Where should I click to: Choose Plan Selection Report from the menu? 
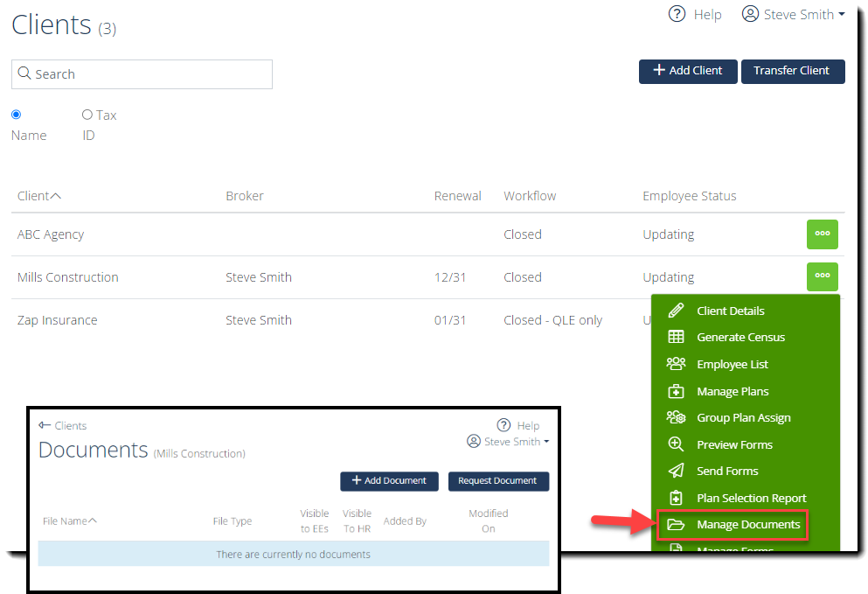point(751,498)
